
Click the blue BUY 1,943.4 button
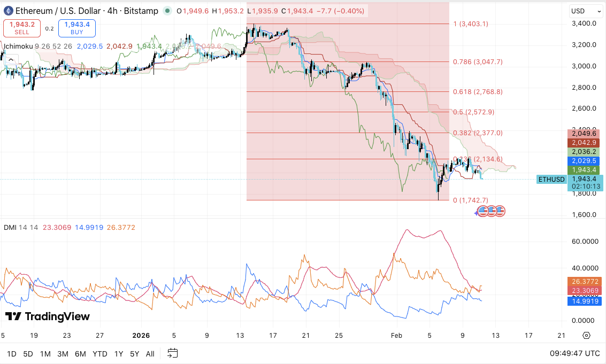(x=76, y=28)
